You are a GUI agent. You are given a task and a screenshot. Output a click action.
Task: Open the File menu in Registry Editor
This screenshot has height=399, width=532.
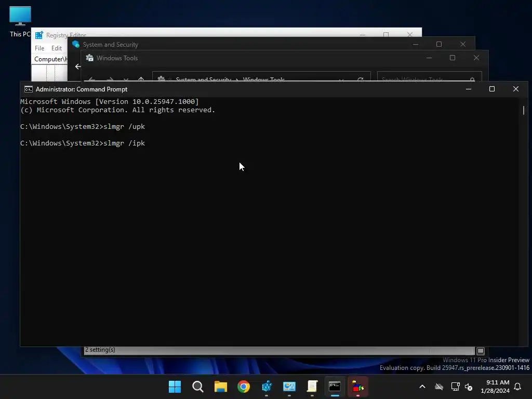(39, 48)
